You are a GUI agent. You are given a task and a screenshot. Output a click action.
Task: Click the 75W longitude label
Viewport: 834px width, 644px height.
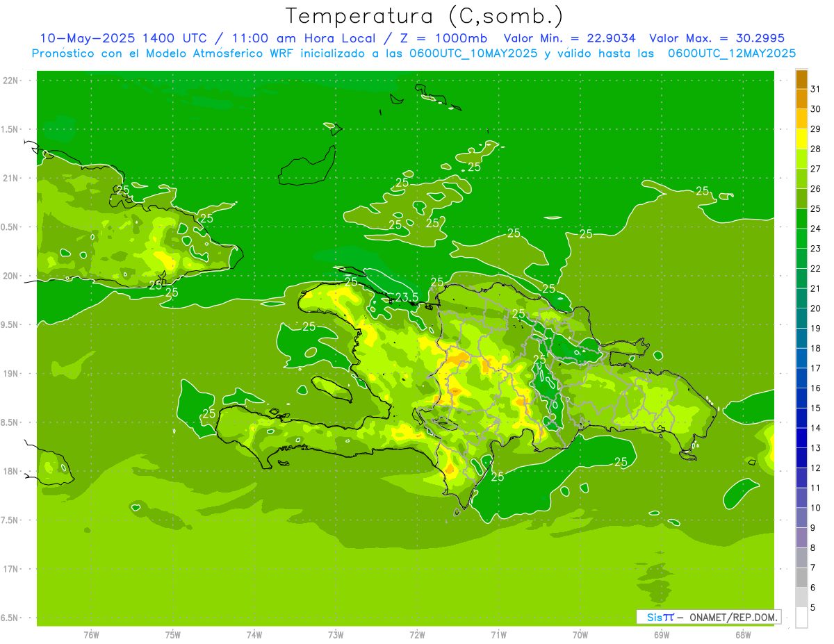click(x=173, y=634)
